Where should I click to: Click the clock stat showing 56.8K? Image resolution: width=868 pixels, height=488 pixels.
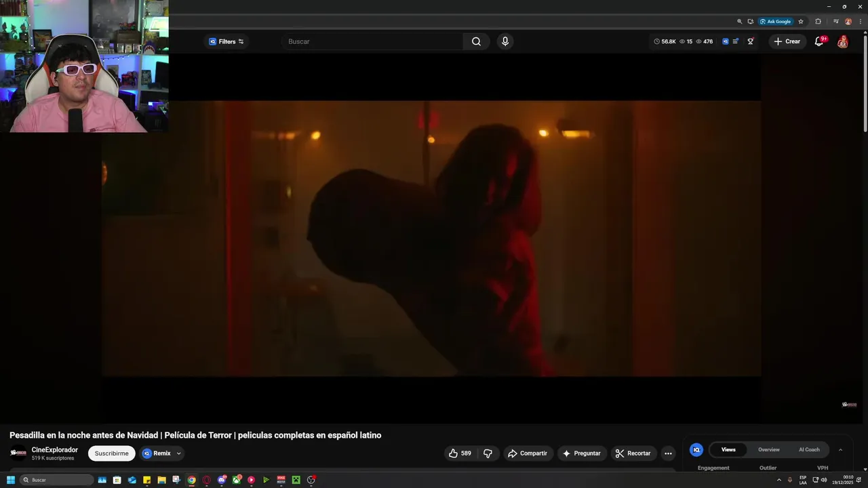(665, 41)
